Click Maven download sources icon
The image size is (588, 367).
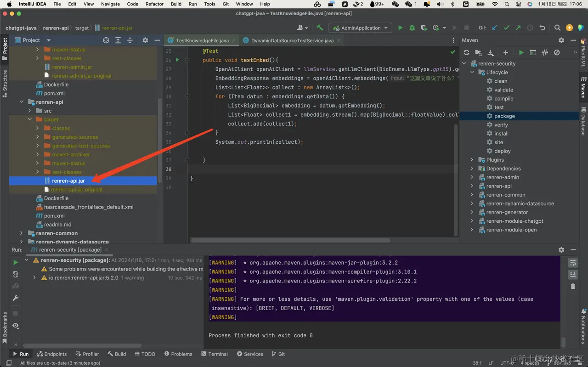point(491,53)
